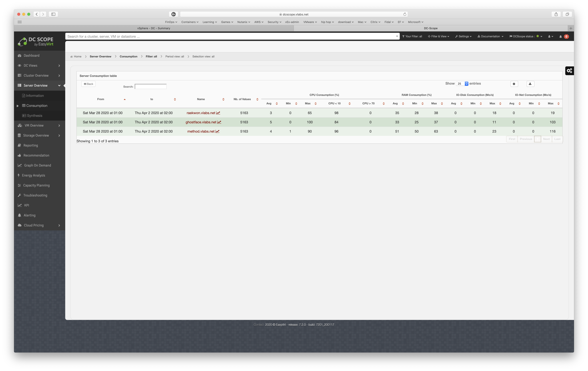Screen dimensions: 588x371
Task: Click the Back button
Action: coord(88,84)
